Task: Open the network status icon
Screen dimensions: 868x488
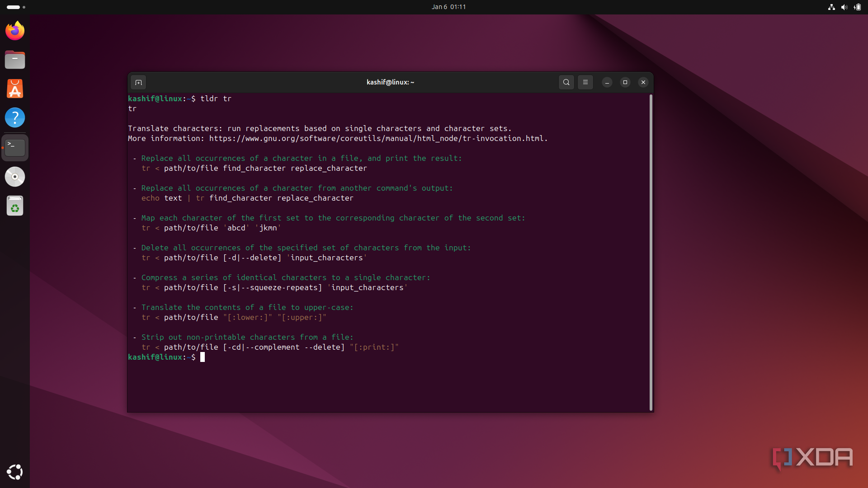Action: pos(831,7)
